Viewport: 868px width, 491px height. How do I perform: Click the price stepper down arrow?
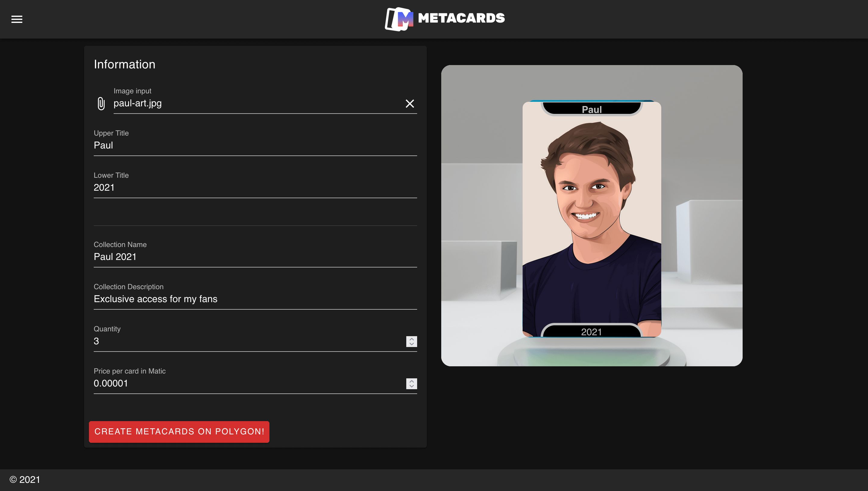411,386
